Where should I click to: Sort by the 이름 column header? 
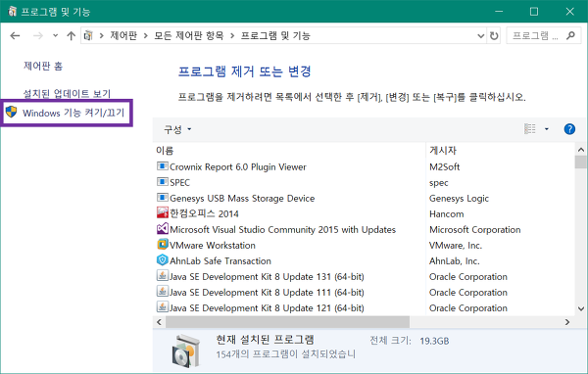(165, 150)
